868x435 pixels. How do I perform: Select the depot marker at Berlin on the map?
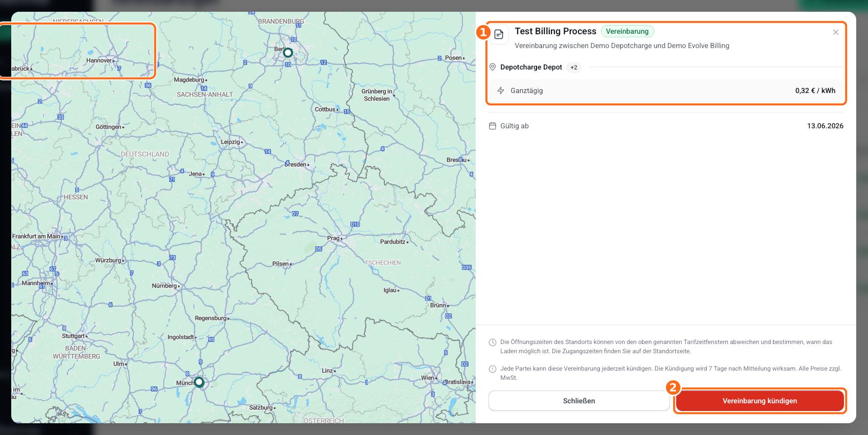[288, 53]
